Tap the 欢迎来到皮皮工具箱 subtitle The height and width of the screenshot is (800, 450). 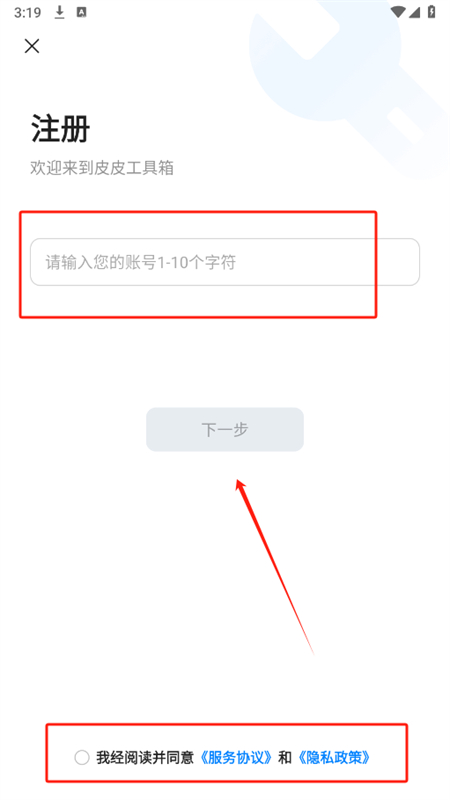(102, 168)
